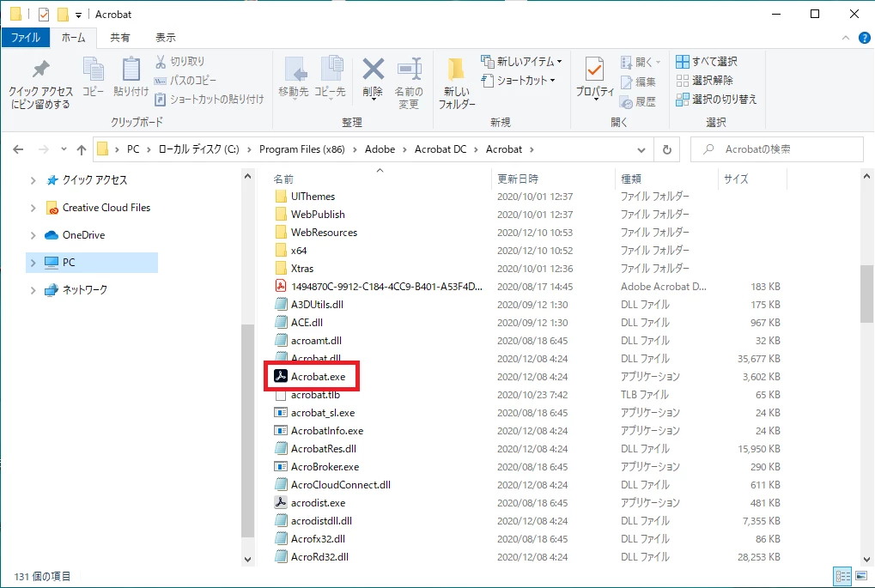Screen dimensions: 875x588
Task: Switch to the ホーム tab
Action: 73,38
